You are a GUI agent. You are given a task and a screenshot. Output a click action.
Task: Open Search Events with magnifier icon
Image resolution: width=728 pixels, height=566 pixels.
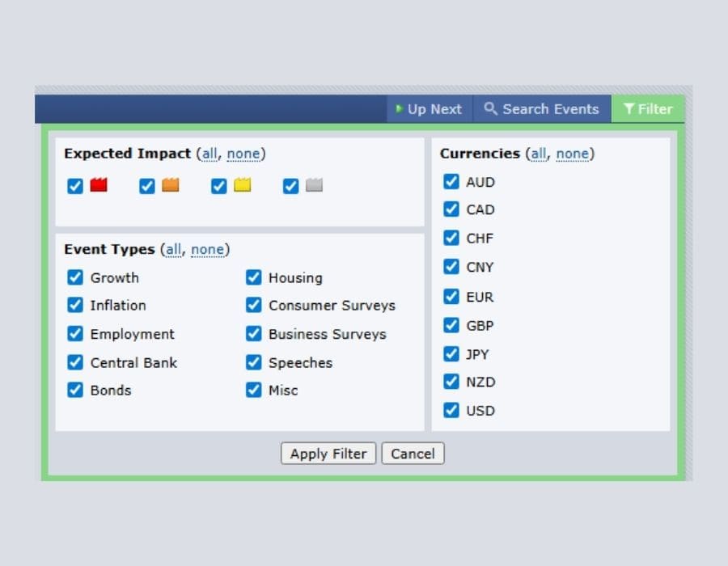coord(542,109)
